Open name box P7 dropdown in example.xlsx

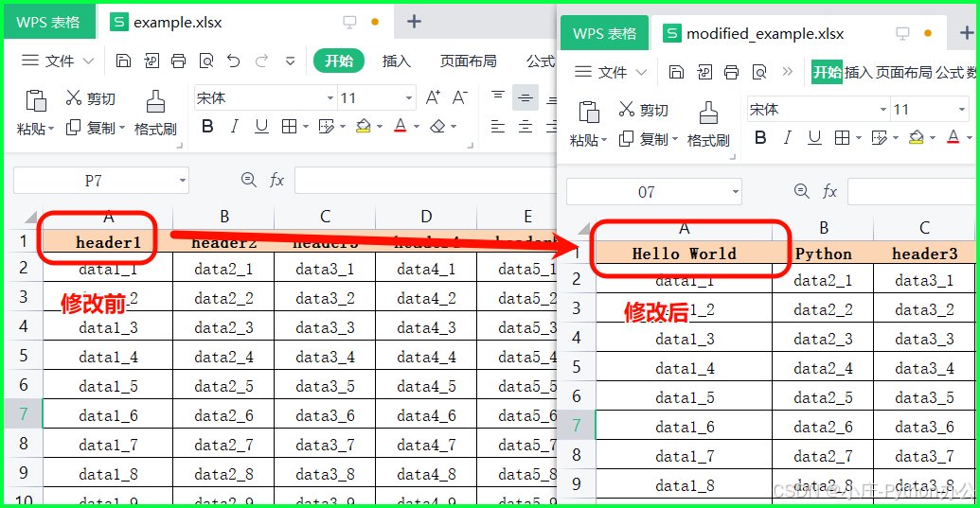[x=183, y=181]
